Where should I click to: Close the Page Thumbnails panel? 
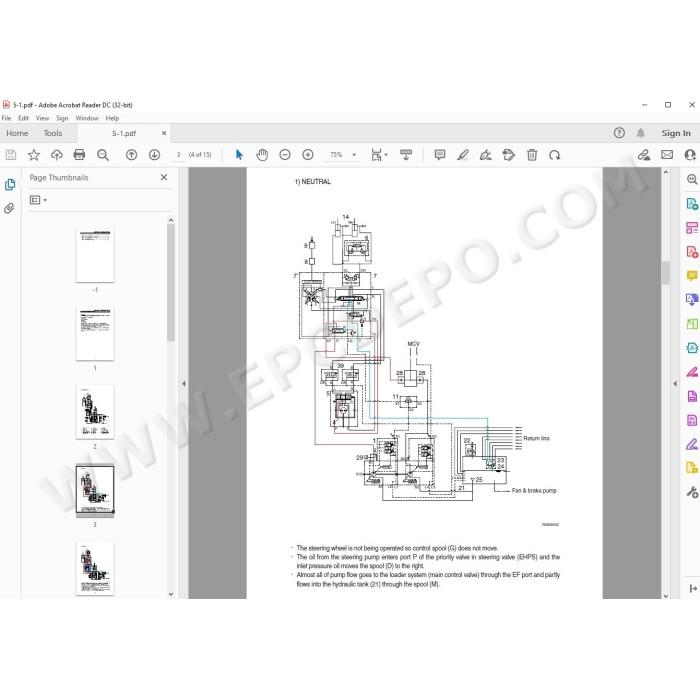(164, 177)
